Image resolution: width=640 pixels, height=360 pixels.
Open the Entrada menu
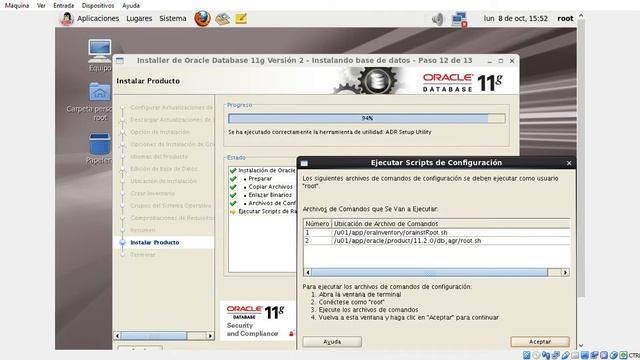tap(64, 5)
